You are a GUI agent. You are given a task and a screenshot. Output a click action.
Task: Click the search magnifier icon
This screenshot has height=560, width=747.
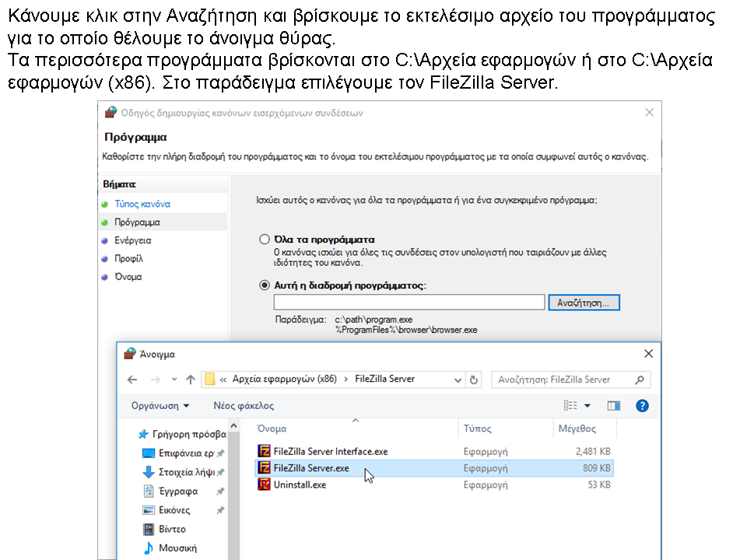(640, 380)
